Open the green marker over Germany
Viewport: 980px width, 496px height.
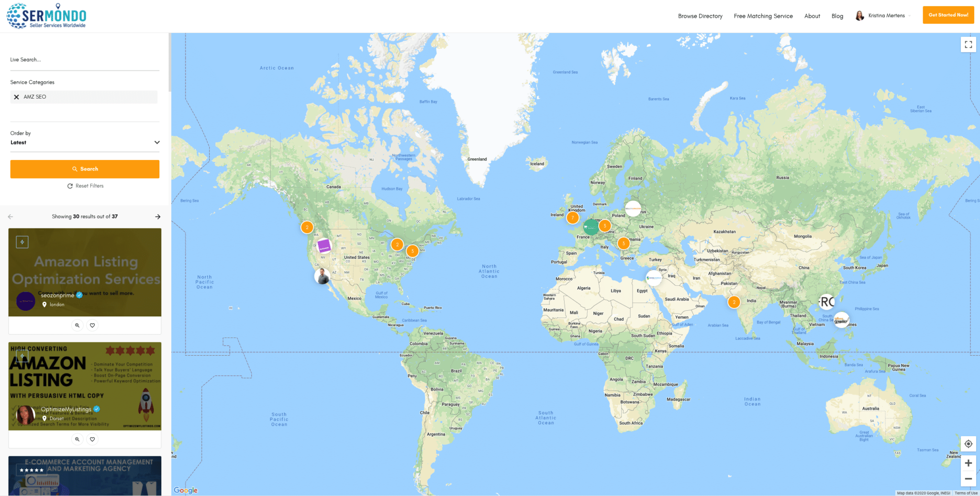tap(591, 226)
